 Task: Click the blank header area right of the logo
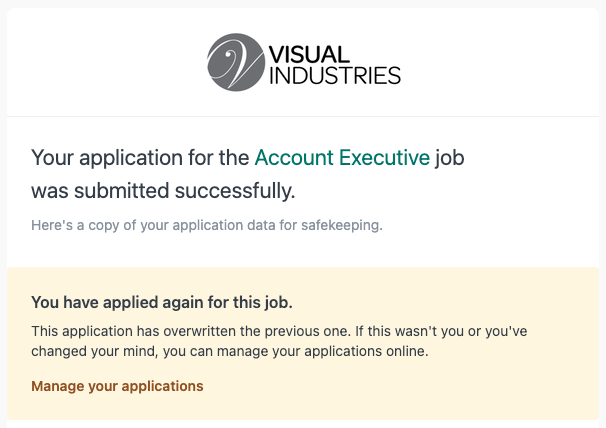point(500,62)
